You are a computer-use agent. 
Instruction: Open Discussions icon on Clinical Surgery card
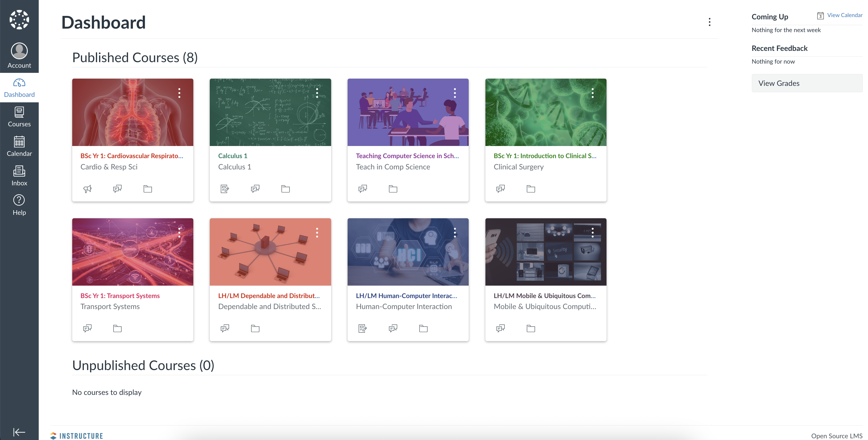tap(500, 189)
